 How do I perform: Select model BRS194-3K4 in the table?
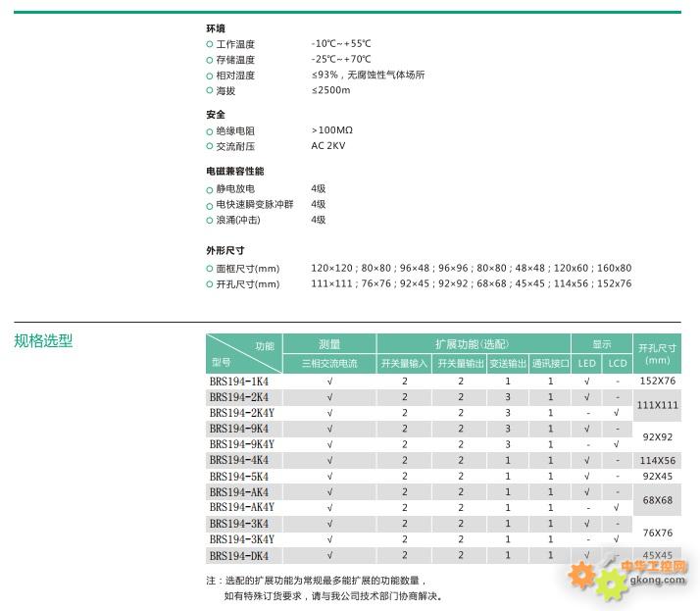(239, 524)
